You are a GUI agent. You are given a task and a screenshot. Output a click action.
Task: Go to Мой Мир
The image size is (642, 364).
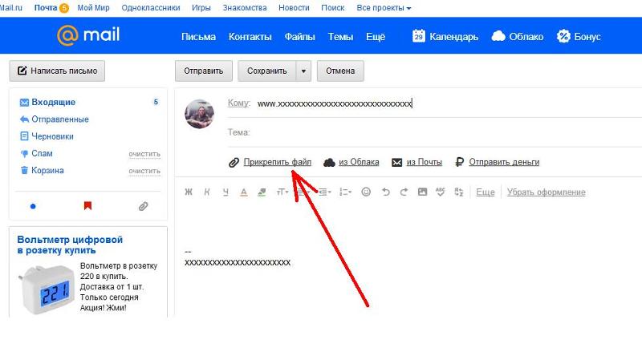pos(93,8)
